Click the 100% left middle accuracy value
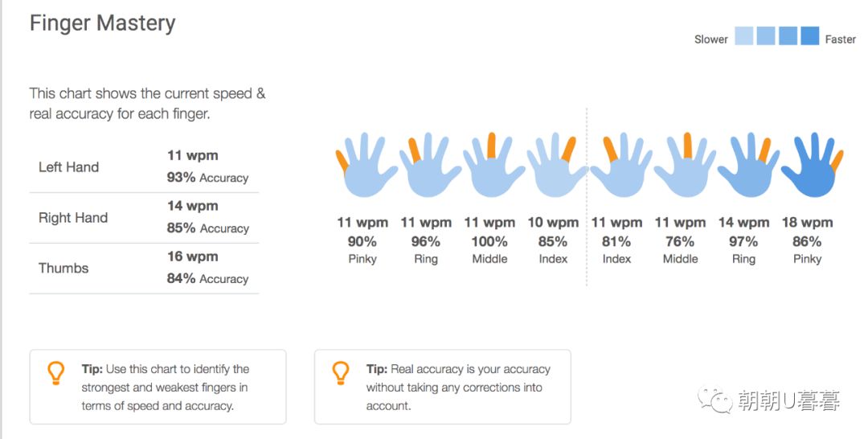The width and height of the screenshot is (868, 439). [x=489, y=241]
